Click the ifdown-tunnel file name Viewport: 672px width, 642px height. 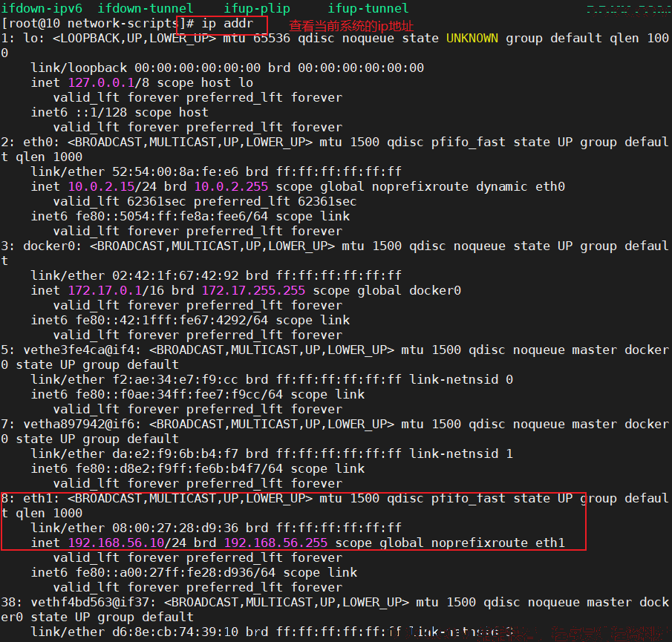[x=146, y=9]
